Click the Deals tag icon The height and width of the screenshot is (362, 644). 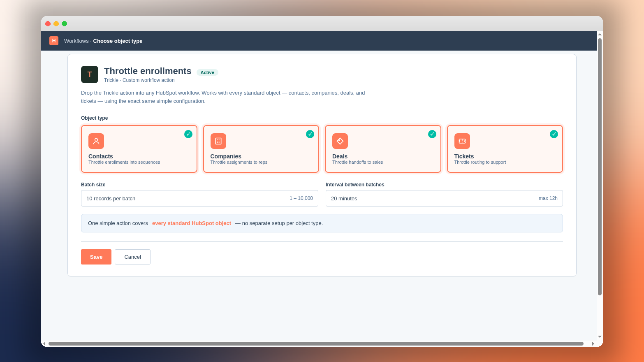340,141
